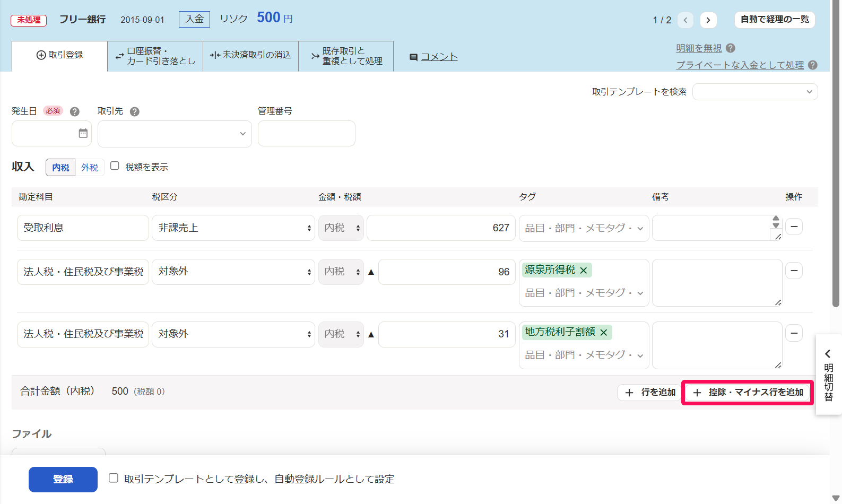The height and width of the screenshot is (504, 842).
Task: Delete the 31 amount row with minus button
Action: [x=794, y=333]
